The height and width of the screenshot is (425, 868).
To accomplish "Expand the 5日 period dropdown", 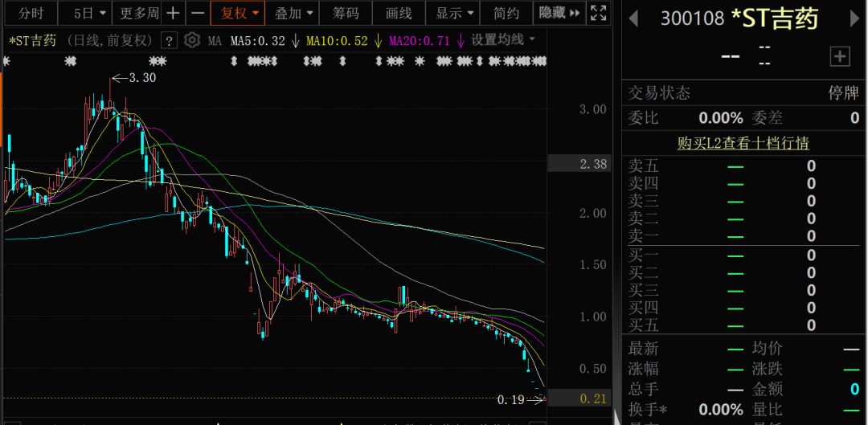I will pos(88,13).
